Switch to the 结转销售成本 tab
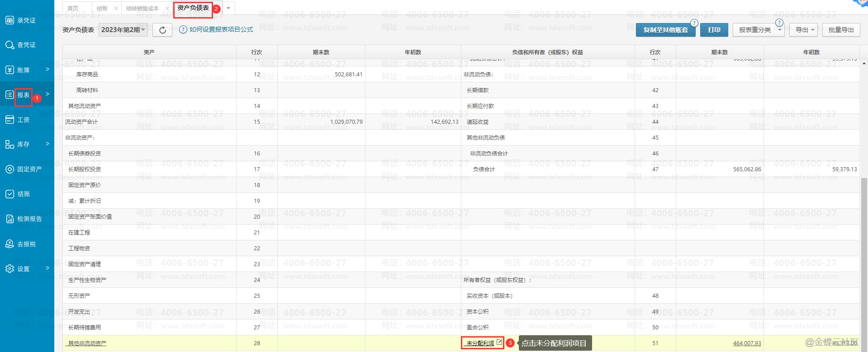868x352 pixels. coord(142,8)
